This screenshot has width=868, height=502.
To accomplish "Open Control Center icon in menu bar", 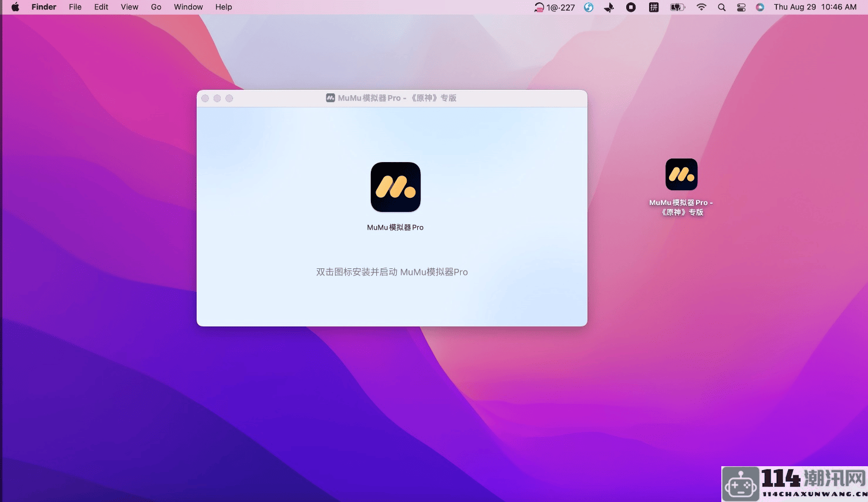I will click(741, 7).
